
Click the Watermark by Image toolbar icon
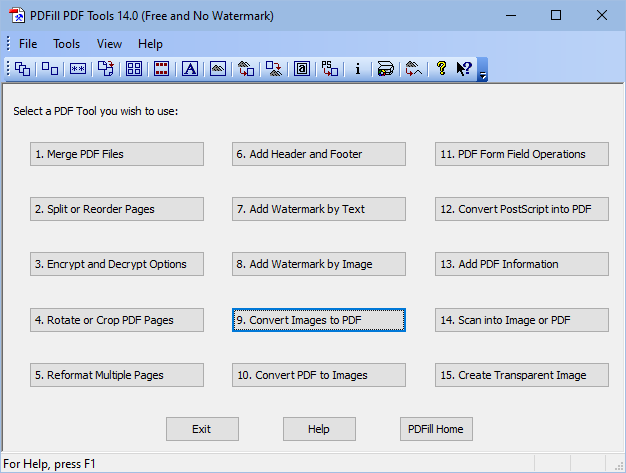click(218, 69)
